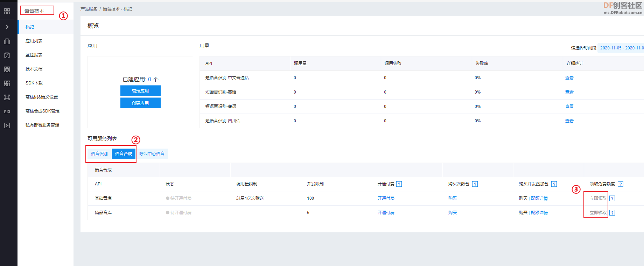Click the dashboard blocks icon in the dark sidebar
This screenshot has width=644, height=266.
[7, 83]
